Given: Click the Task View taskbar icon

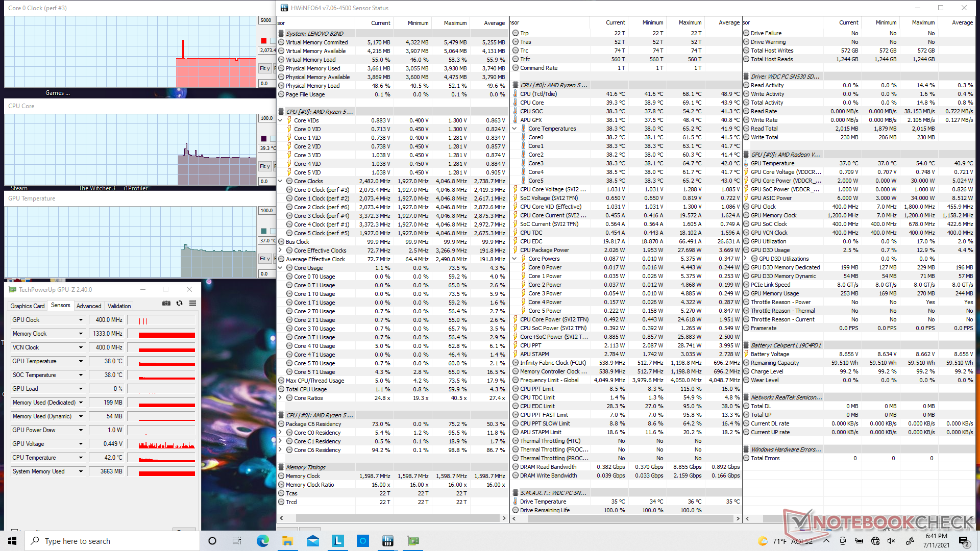Looking at the screenshot, I should [x=237, y=541].
